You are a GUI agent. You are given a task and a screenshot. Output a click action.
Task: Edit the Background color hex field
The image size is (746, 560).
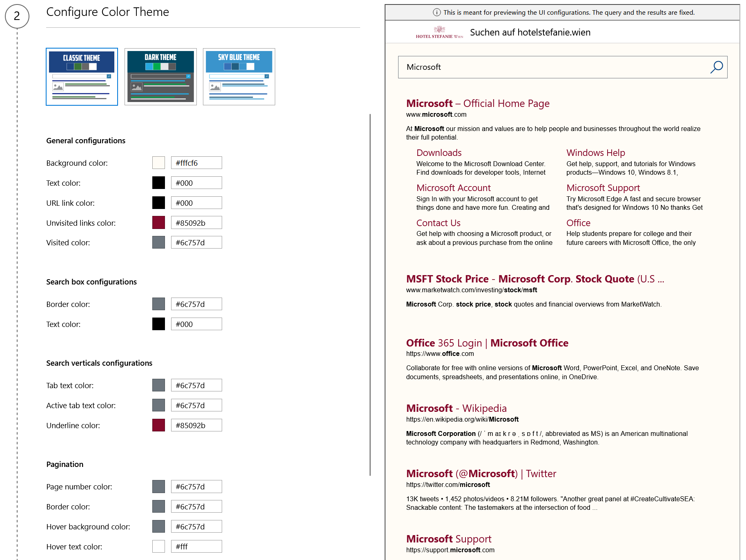point(196,163)
